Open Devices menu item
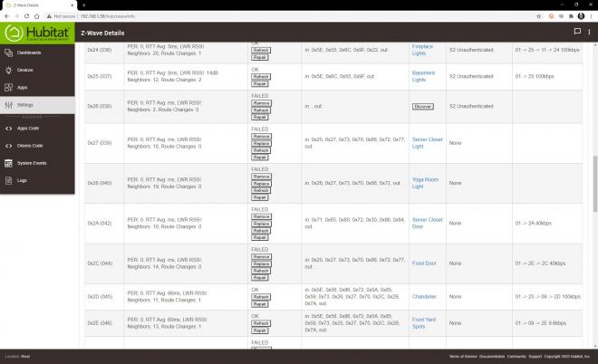The height and width of the screenshot is (364, 598). 24,70
